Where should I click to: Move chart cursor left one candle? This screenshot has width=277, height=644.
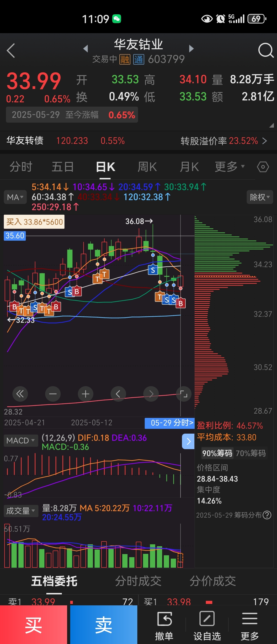tap(118, 394)
